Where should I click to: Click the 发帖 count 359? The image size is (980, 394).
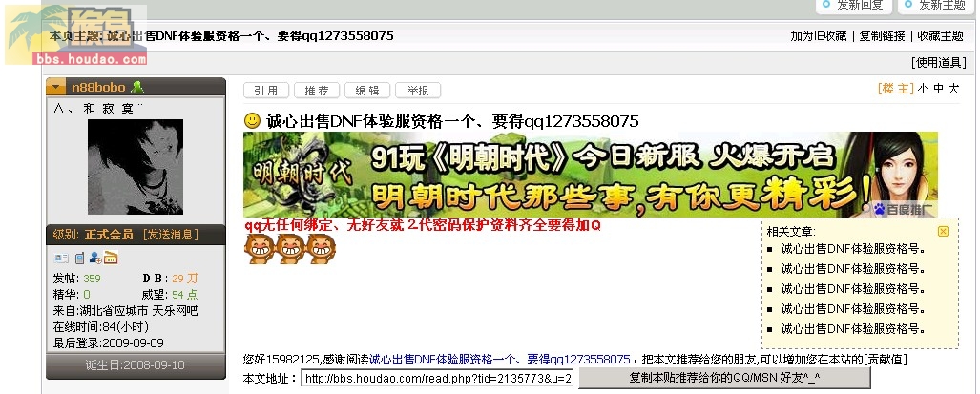point(92,279)
